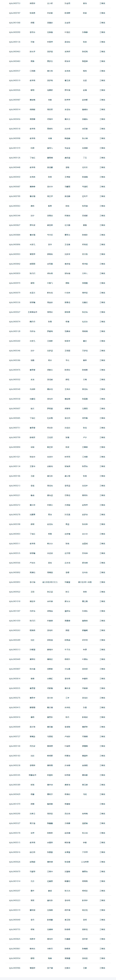Select the row ID kjds2401047
Screen dimensions: 116x980
(x=14, y=611)
